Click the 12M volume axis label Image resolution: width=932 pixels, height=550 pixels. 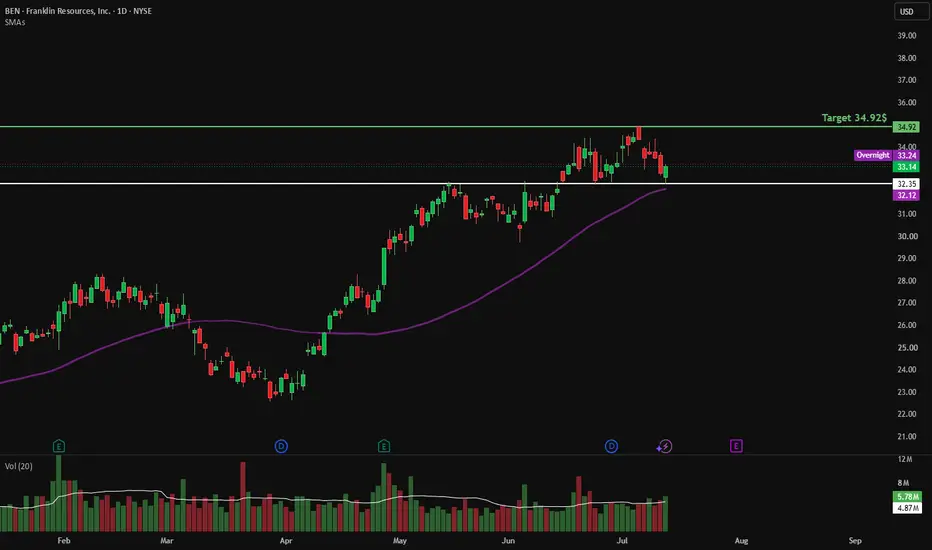(x=905, y=459)
